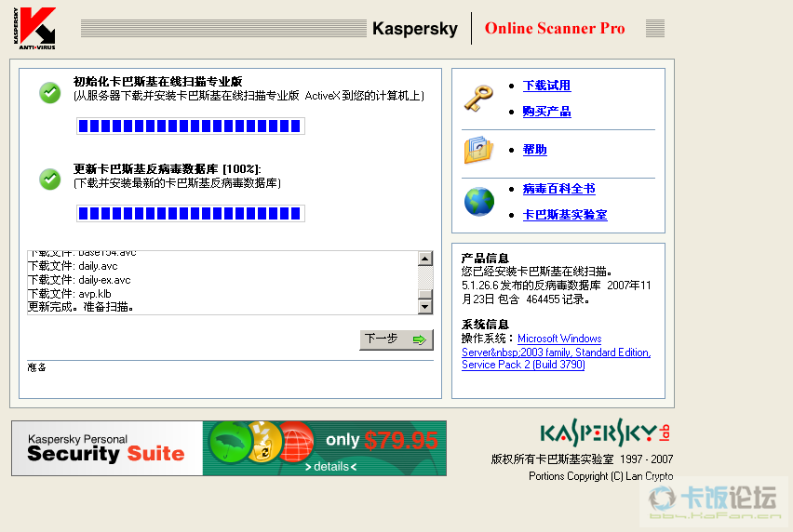Click the Online Scanner Pro title
The height and width of the screenshot is (532, 793).
point(555,28)
